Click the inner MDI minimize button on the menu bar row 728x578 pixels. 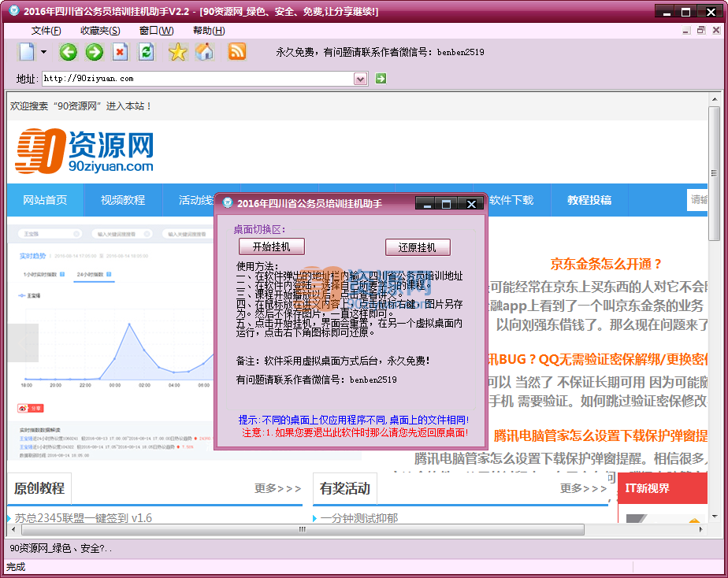pos(686,31)
